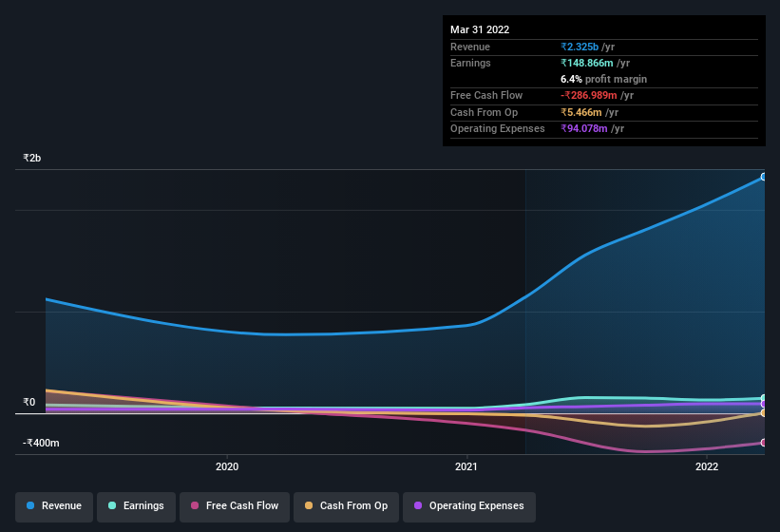The width and height of the screenshot is (780, 532).
Task: Toggle the Operating Expenses legend button
Action: coord(469,506)
